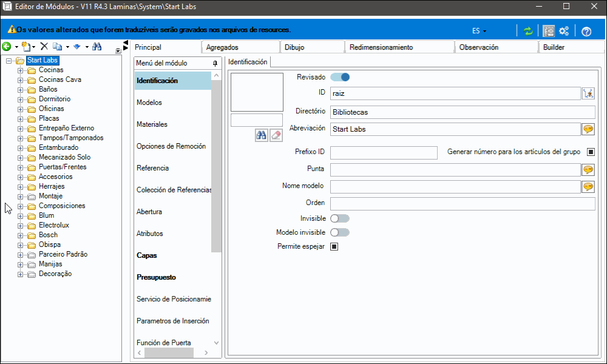Click the binoculars search icon in tree toolbar

pyautogui.click(x=97, y=47)
